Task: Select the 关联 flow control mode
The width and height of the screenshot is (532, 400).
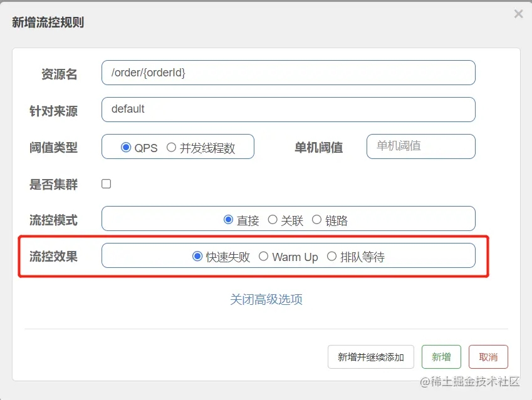Action: click(x=273, y=219)
